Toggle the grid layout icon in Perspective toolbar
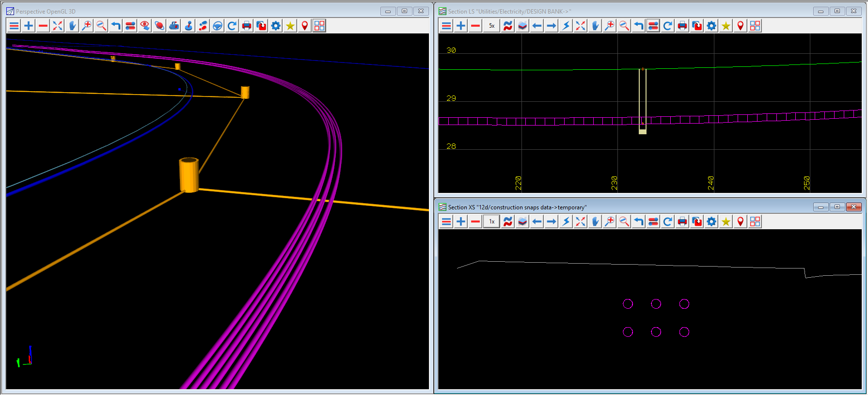Viewport: 868px width, 395px height. coord(319,26)
